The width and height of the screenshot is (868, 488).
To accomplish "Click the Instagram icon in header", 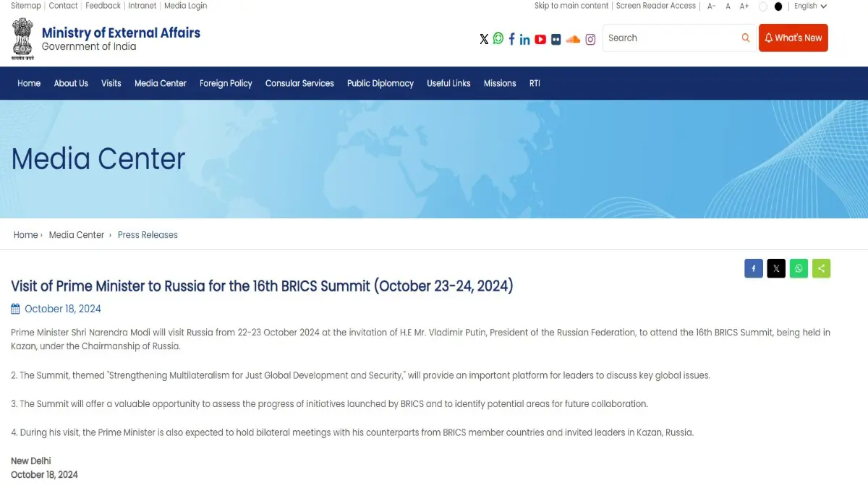I will coord(590,39).
